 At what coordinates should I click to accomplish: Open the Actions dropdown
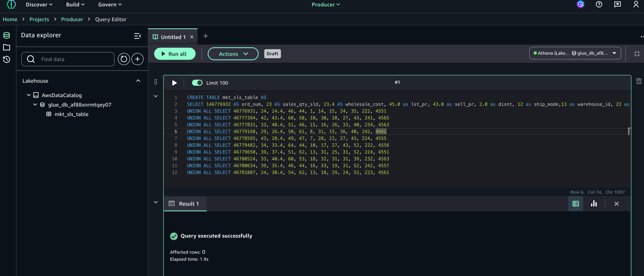(x=233, y=53)
